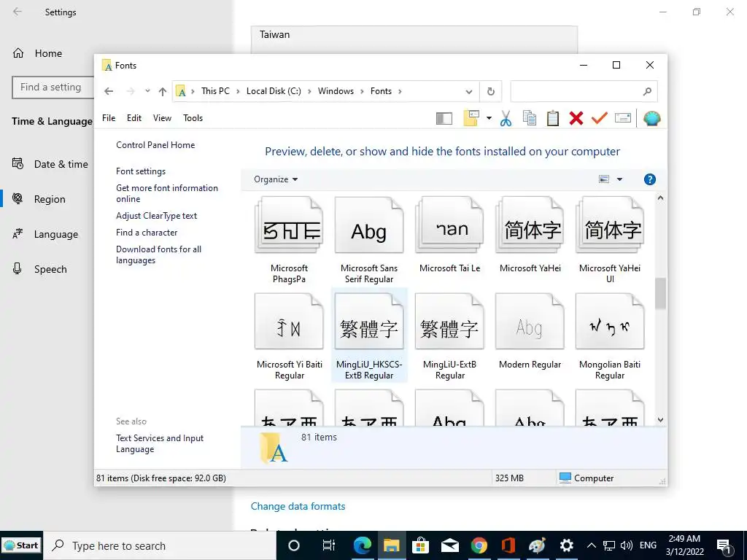
Task: Click the scroll up arrow of the font list
Action: click(660, 198)
